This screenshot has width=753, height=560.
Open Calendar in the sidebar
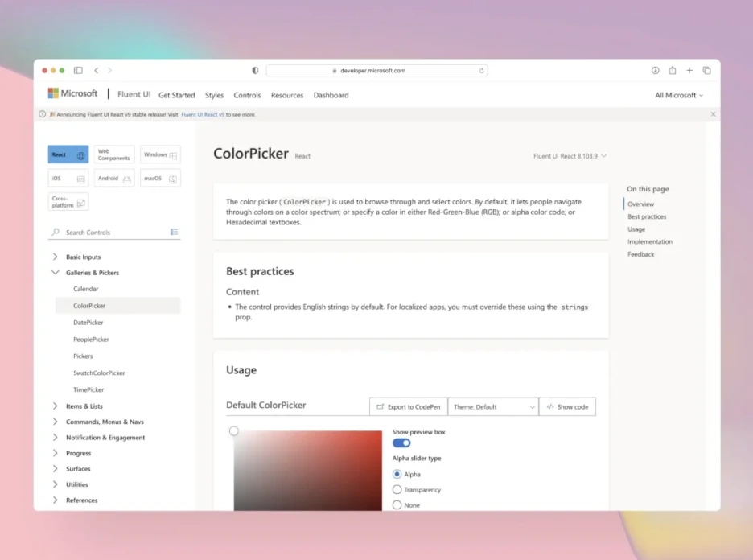tap(117, 289)
